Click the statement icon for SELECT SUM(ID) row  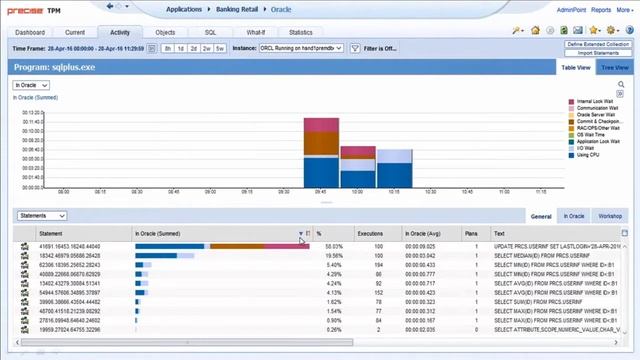tap(25, 302)
